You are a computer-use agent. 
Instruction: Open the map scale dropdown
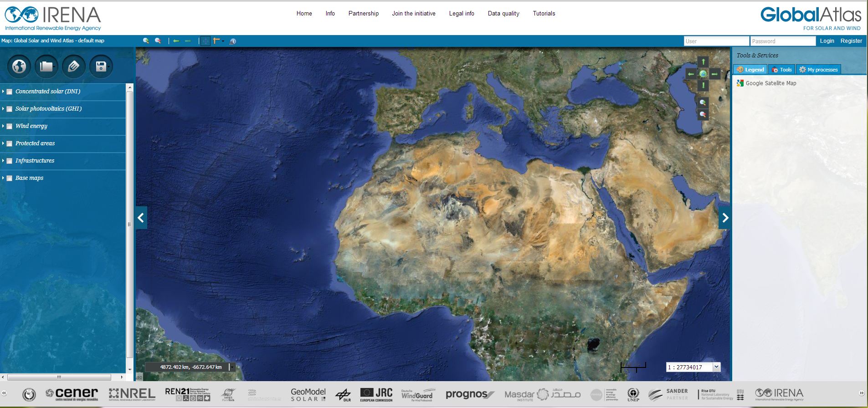(716, 367)
